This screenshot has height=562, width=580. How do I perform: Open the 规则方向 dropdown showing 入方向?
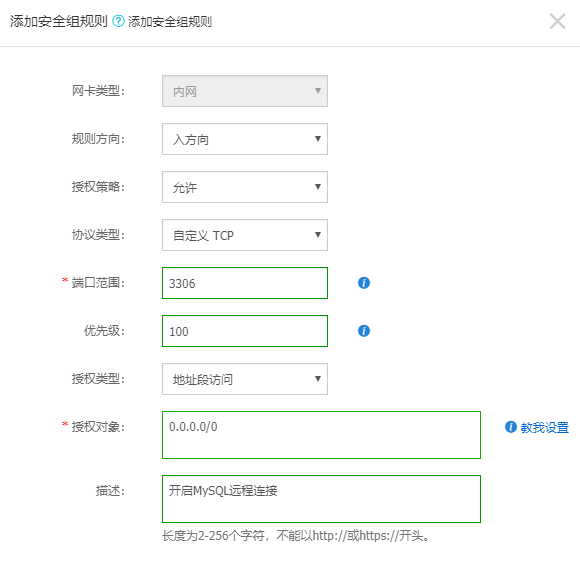pos(245,139)
